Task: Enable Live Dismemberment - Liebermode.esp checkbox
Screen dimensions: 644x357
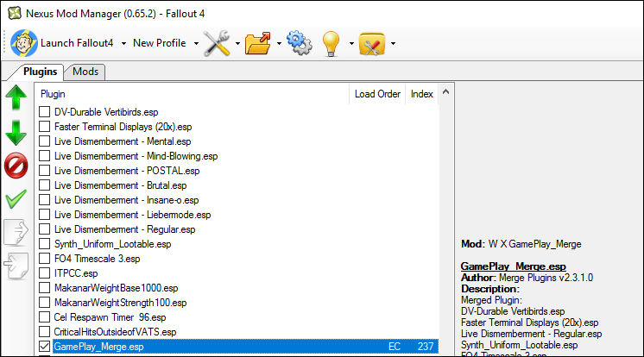Action: click(44, 215)
